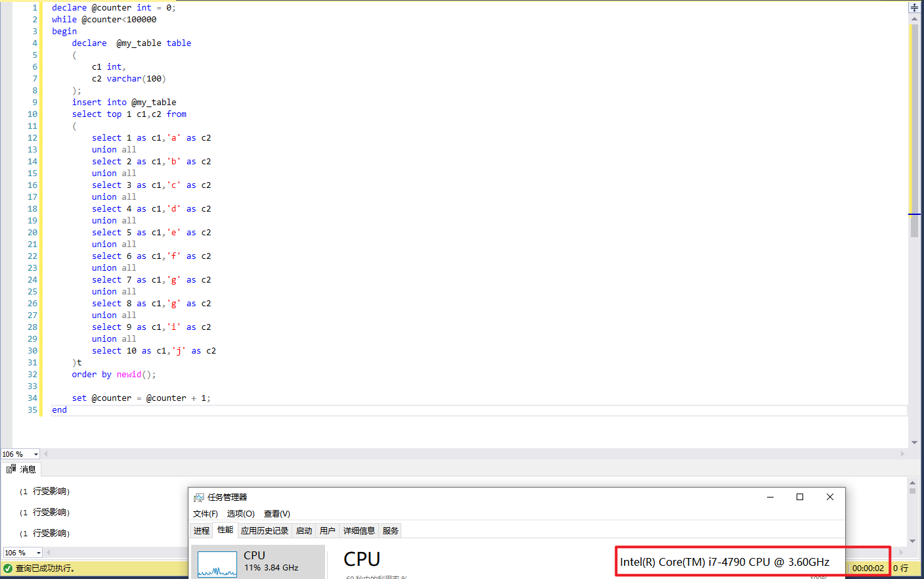Click code line 'select top 1 c1,c2 from'
The height and width of the screenshot is (579, 924).
(129, 114)
